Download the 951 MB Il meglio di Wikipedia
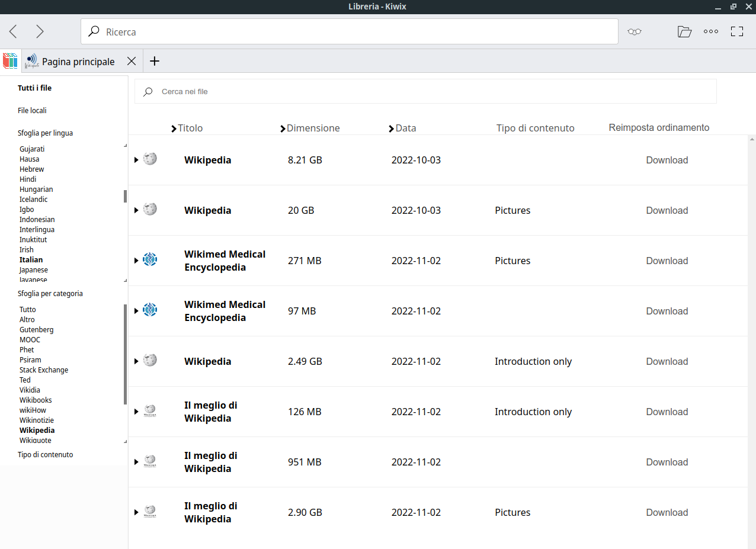 coord(667,462)
